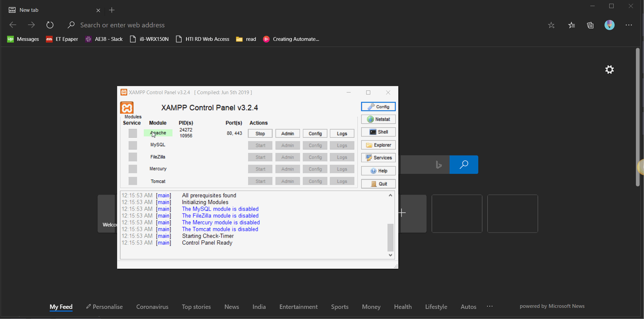This screenshot has height=319, width=644.
Task: Open the browser profile avatar
Action: pos(610,25)
